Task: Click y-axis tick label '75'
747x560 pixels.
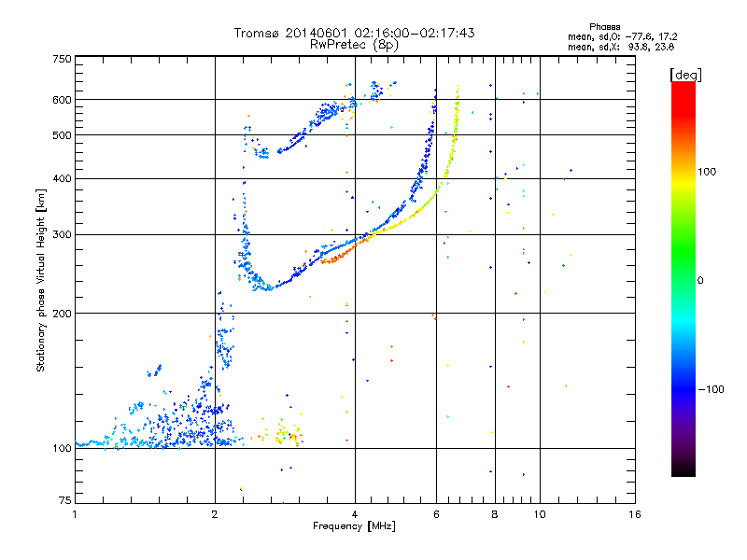Action: (x=65, y=500)
